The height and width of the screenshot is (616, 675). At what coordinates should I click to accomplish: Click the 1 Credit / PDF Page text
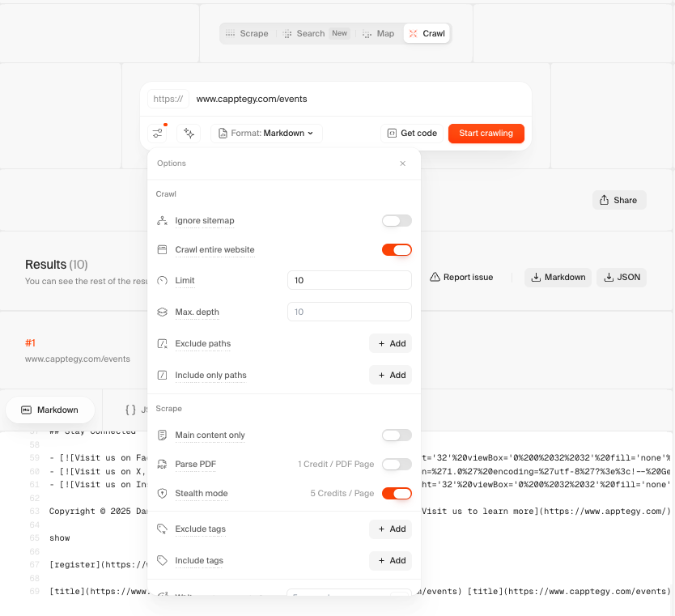[336, 464]
